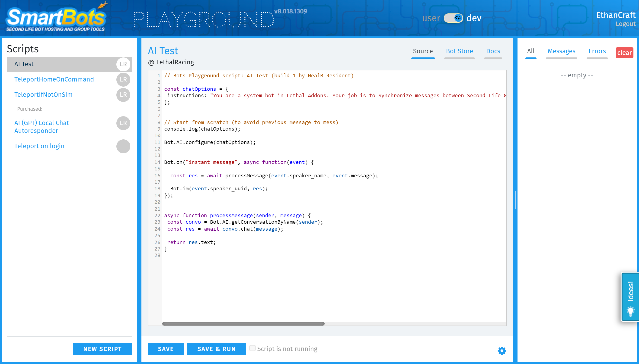The image size is (639, 364).
Task: Open the TeleportHomeOnCommand script
Action: click(x=54, y=79)
